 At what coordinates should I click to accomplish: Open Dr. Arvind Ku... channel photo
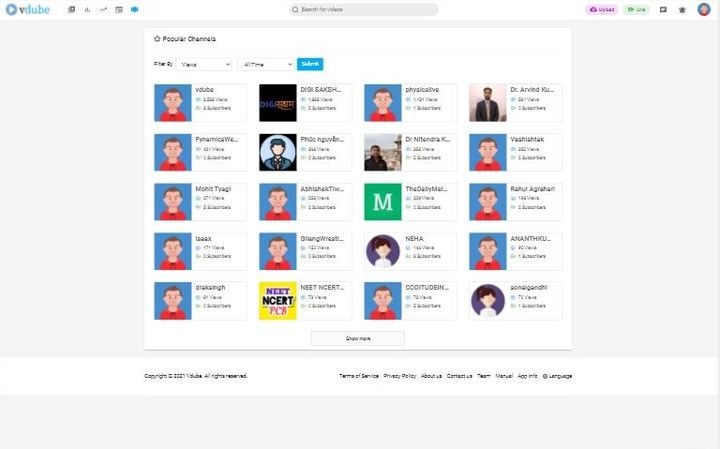tap(488, 102)
